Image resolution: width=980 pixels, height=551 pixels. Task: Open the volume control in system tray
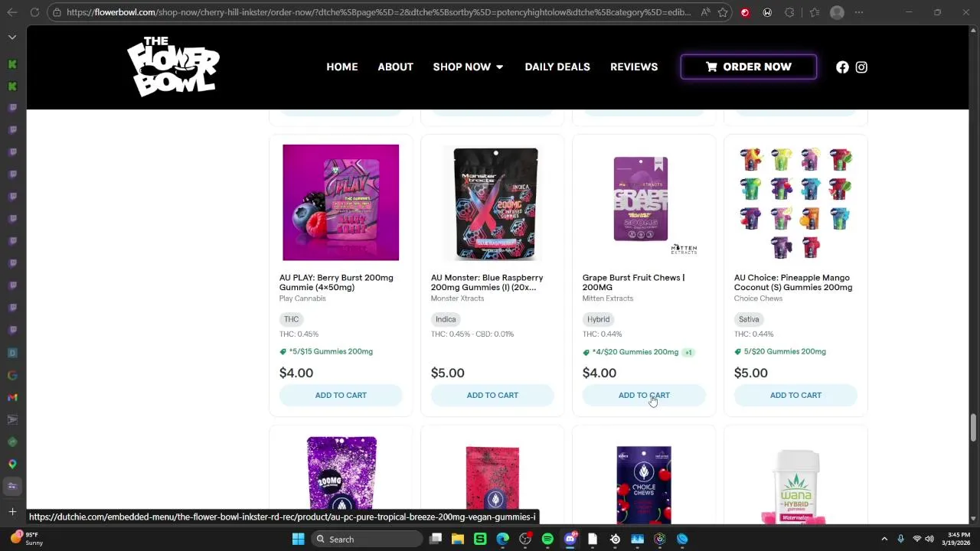coord(929,539)
